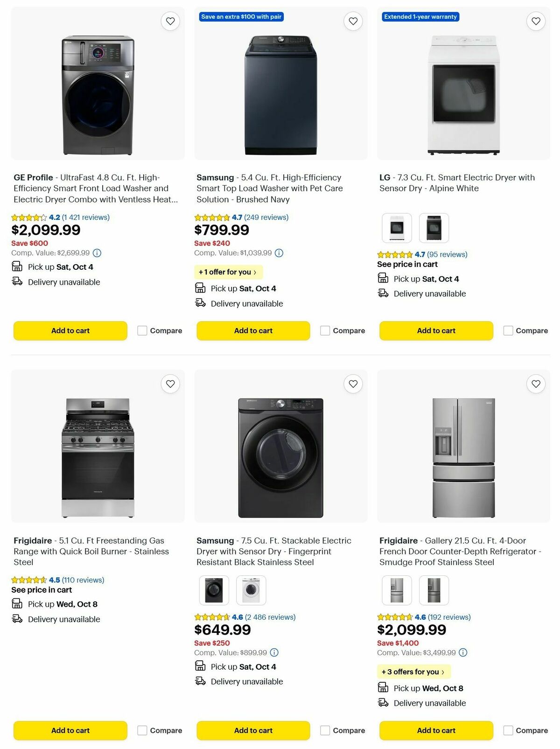The image size is (560, 749).
Task: Click the wishlist heart on the GE Profile washer
Action: tap(170, 21)
